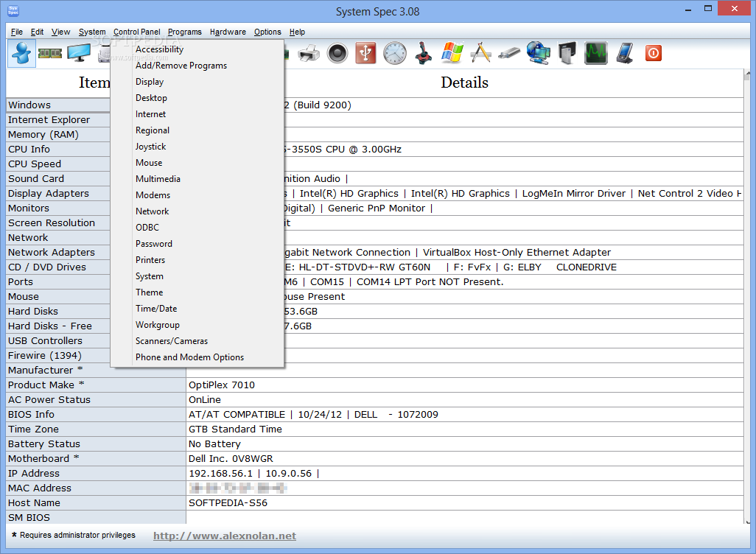756x554 pixels.
Task: Select Printers menu entry
Action: point(197,260)
